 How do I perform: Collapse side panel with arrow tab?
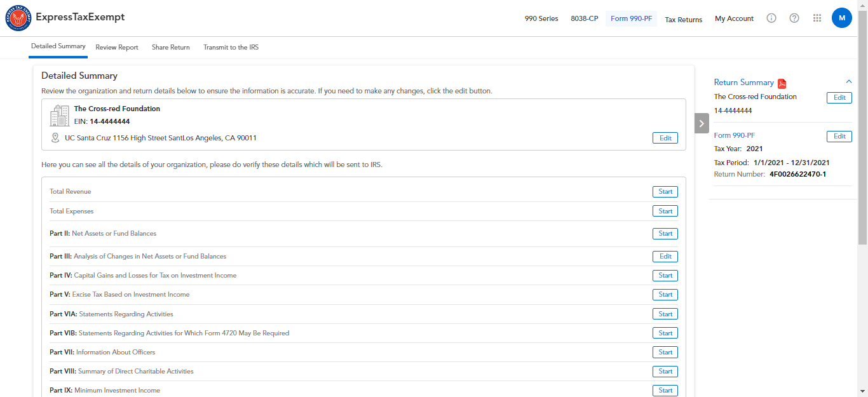[702, 123]
